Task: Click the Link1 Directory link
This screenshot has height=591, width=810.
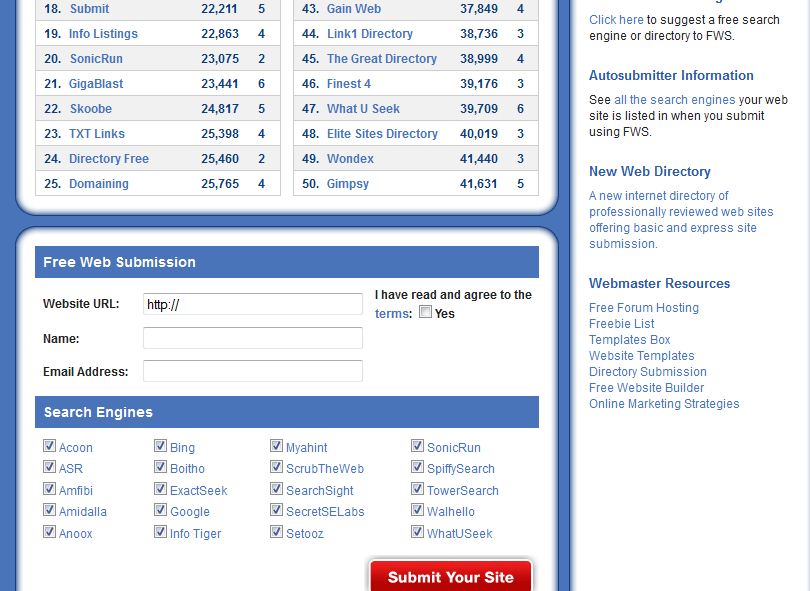Action: click(x=370, y=34)
